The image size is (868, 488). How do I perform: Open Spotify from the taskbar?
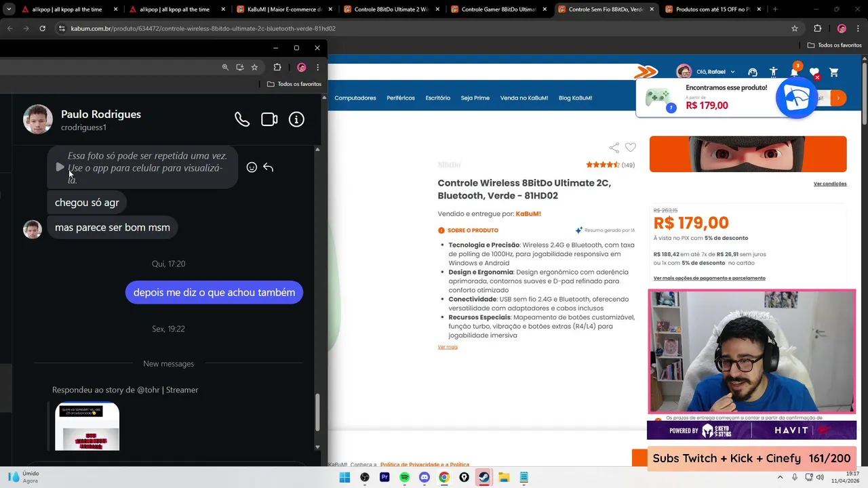405,477
